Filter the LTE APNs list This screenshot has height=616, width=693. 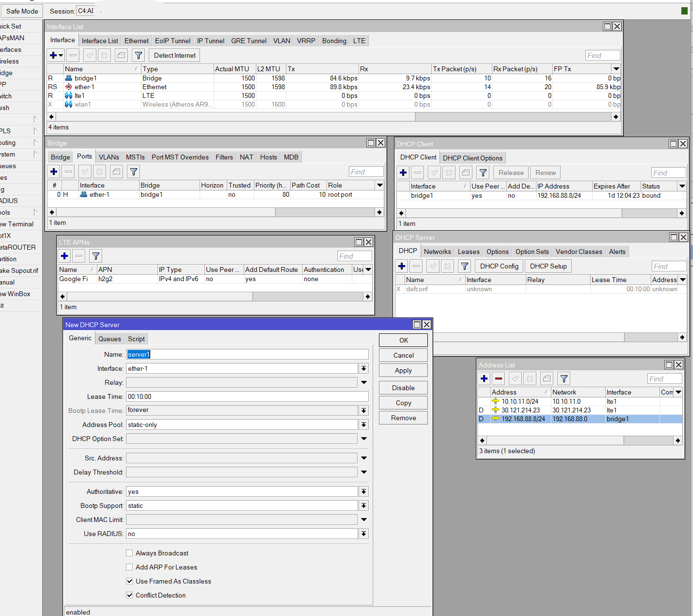click(x=96, y=256)
